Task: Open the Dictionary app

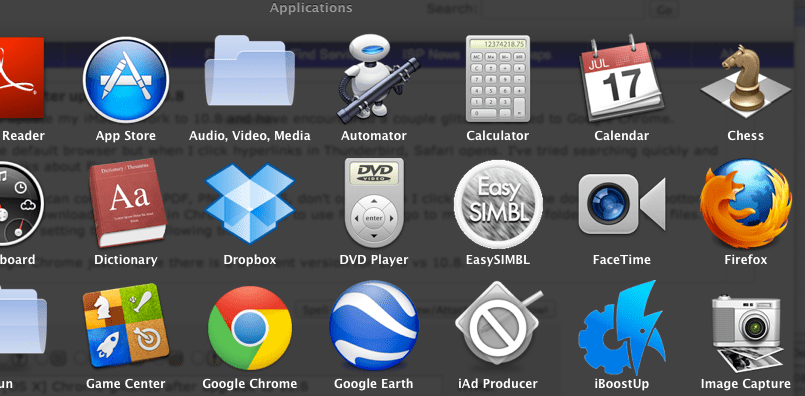Action: (x=127, y=203)
